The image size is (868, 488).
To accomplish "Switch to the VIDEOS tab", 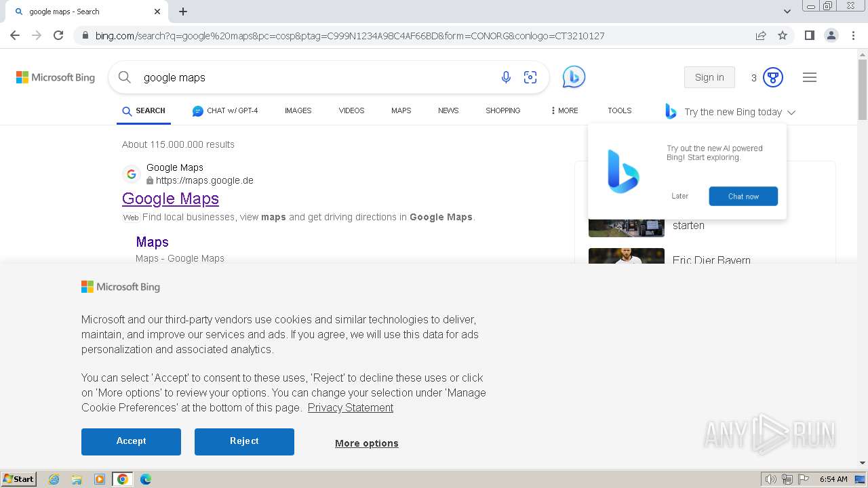I will tap(351, 110).
